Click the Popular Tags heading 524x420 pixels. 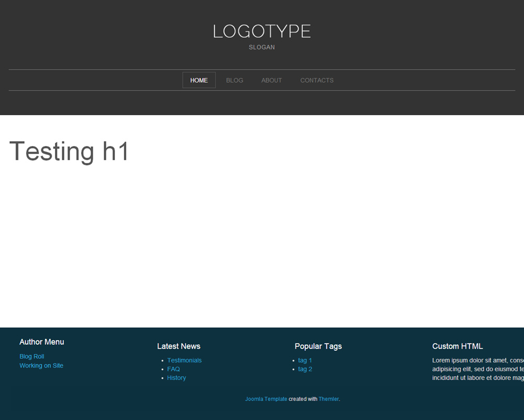coord(318,346)
